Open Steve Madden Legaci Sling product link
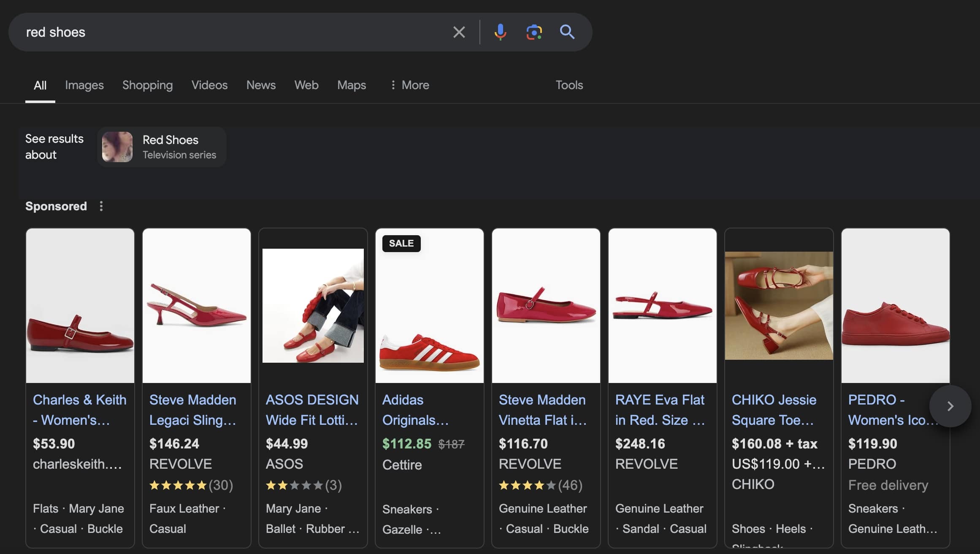The height and width of the screenshot is (554, 980). tap(193, 410)
